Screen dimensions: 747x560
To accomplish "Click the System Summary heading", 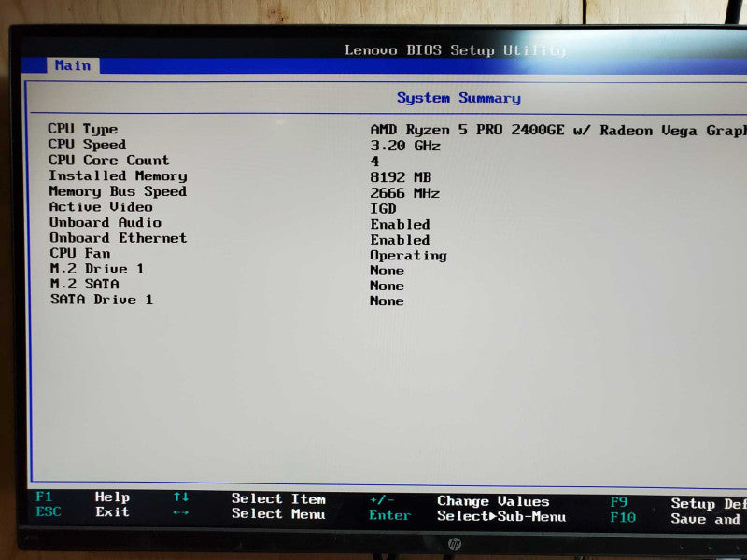I will point(458,98).
